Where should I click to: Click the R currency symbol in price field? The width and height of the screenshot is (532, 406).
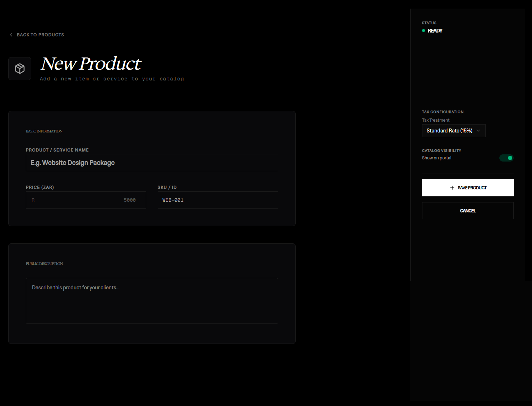33,200
